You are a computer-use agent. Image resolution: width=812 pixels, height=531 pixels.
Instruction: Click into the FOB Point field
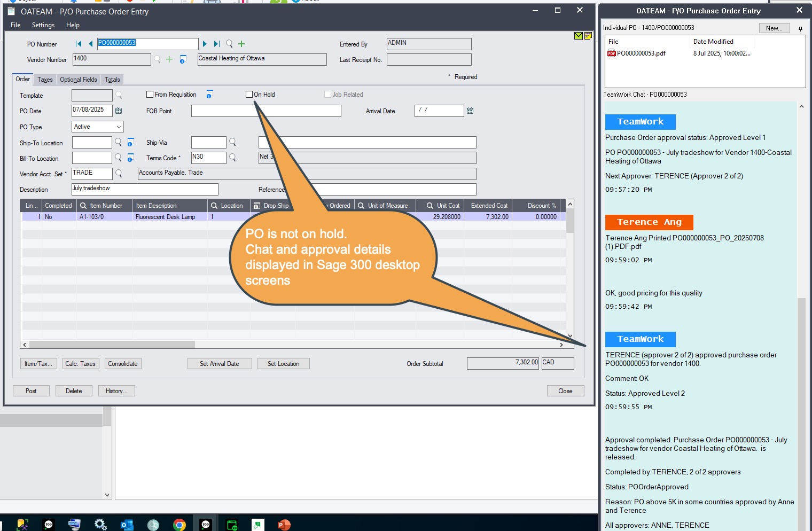266,111
